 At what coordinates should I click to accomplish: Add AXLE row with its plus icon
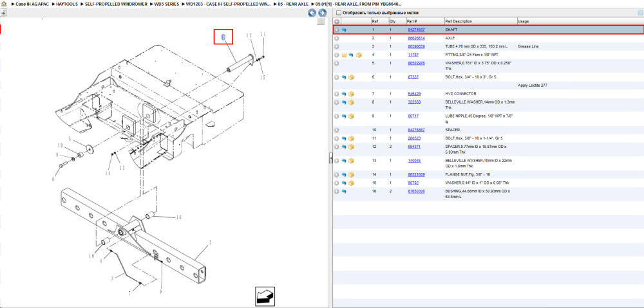click(x=336, y=38)
